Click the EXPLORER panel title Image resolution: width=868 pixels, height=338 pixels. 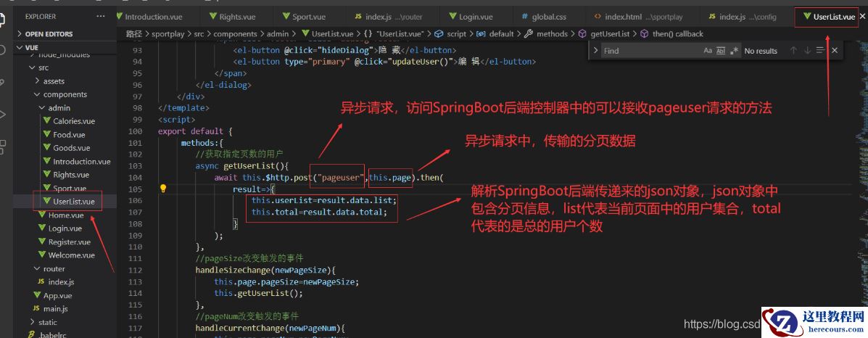(x=41, y=17)
